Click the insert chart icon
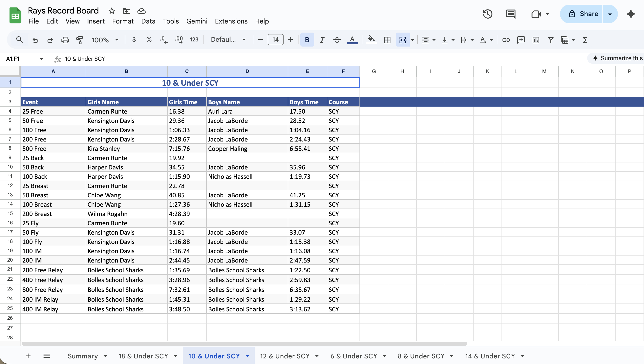 coord(536,40)
